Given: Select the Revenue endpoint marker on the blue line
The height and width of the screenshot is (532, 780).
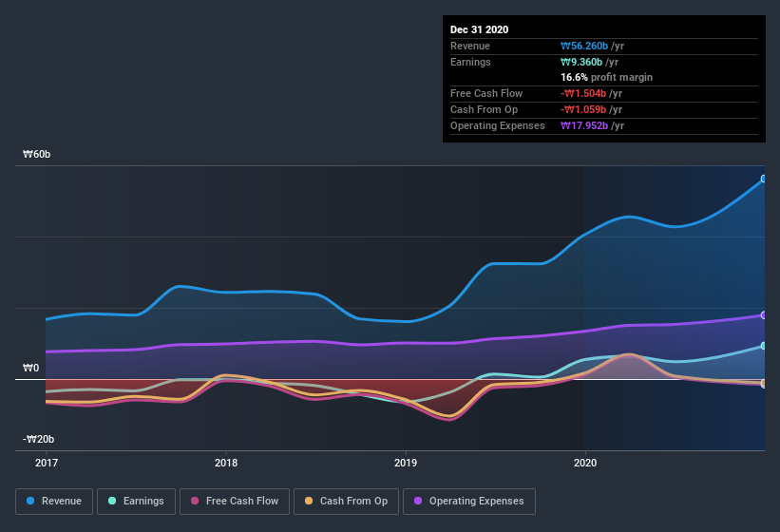Looking at the screenshot, I should click(763, 179).
